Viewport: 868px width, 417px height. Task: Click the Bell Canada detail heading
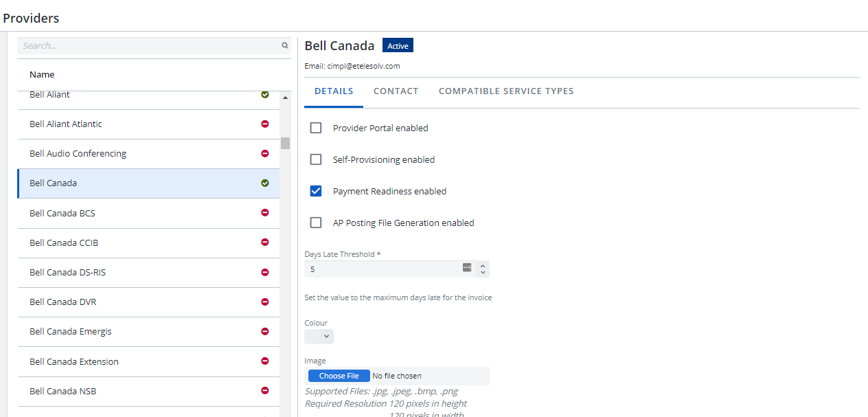coord(339,46)
